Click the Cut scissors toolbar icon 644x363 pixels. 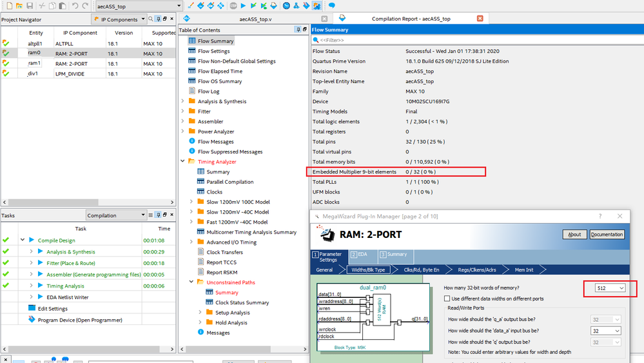coord(42,6)
